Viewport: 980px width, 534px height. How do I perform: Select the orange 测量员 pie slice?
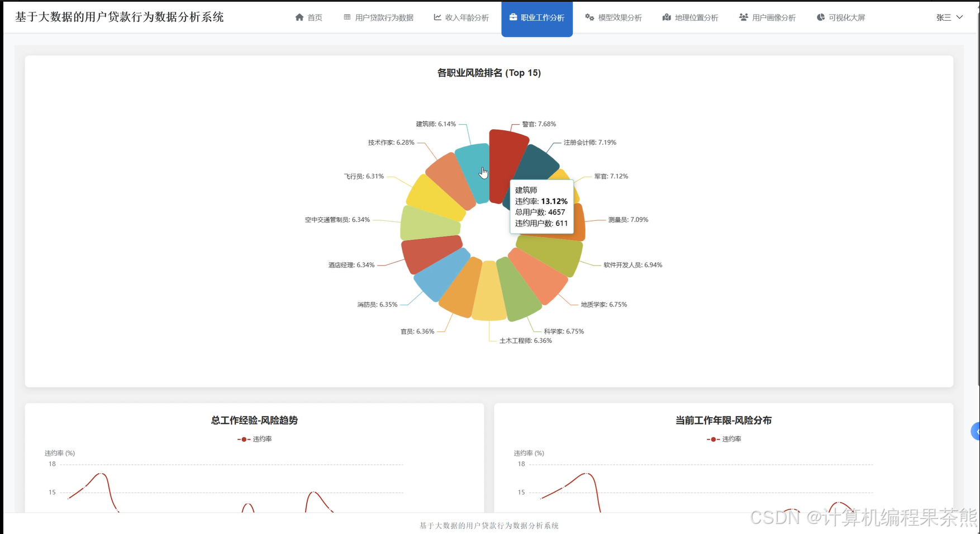point(580,223)
